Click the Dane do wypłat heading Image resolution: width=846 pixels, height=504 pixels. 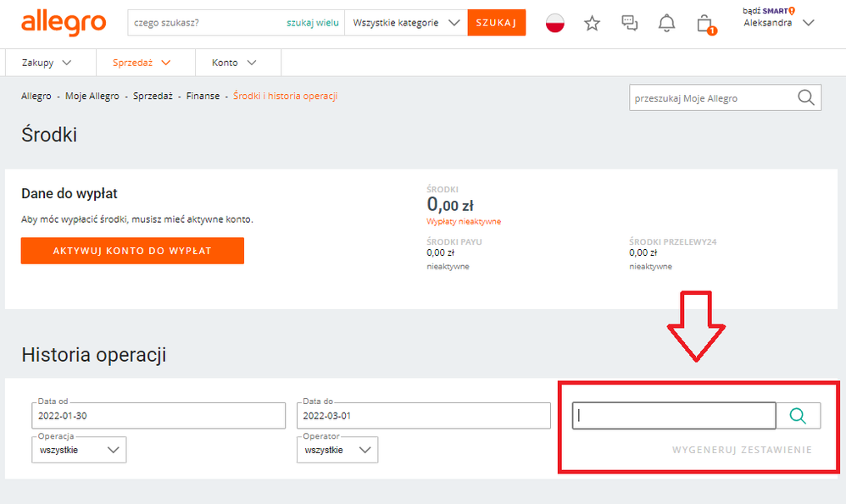(x=69, y=193)
